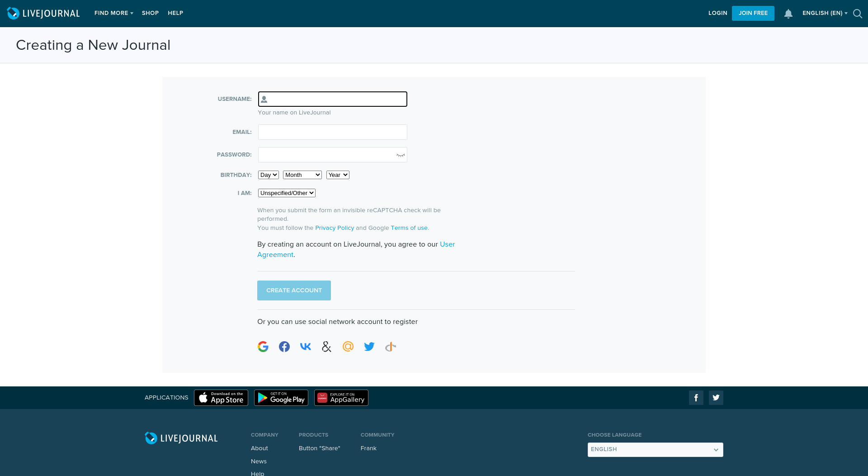Focus the Username input field
Viewport: 868px width, 476px height.
tap(333, 99)
